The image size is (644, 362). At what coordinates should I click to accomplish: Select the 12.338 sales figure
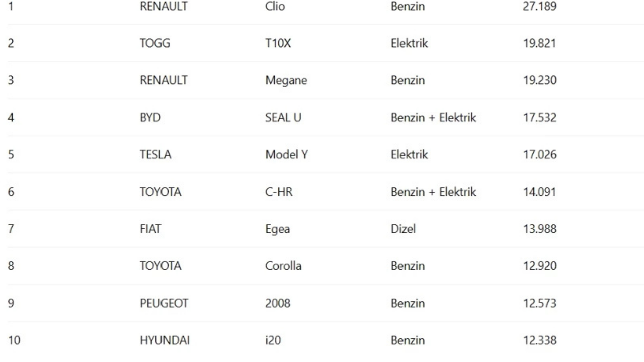point(540,341)
